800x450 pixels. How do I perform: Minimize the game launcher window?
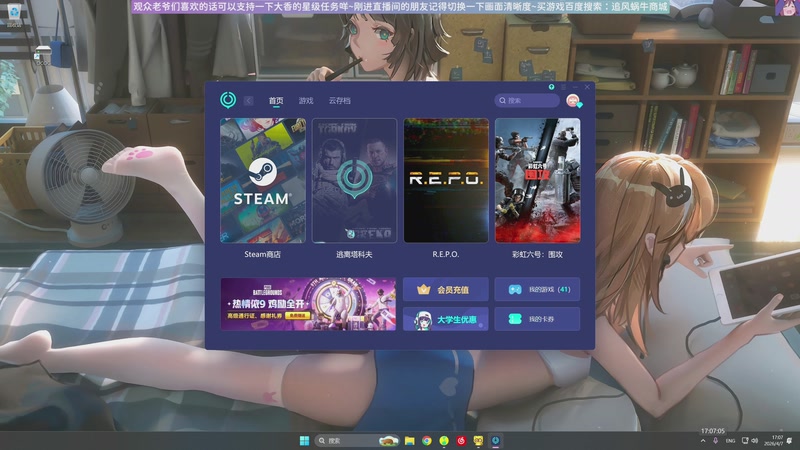pyautogui.click(x=575, y=87)
